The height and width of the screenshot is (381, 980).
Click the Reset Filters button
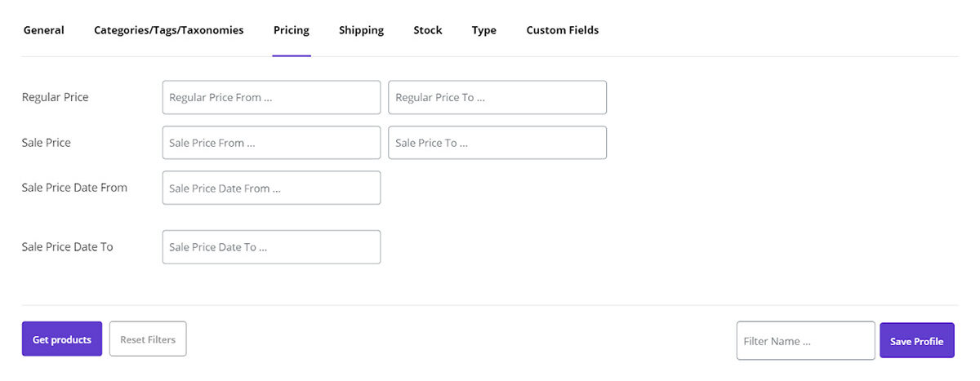(x=148, y=339)
